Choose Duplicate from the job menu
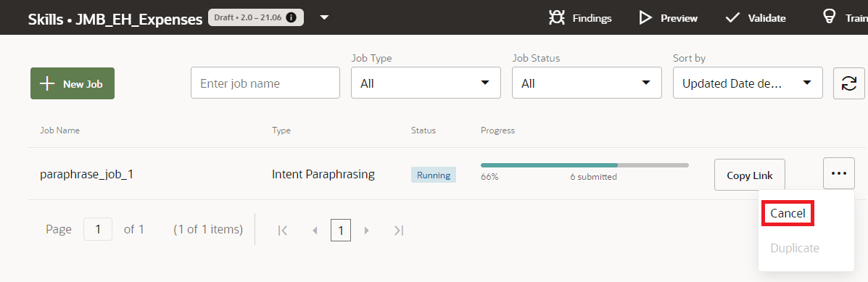Screen dimensions: 868x282 click(794, 248)
